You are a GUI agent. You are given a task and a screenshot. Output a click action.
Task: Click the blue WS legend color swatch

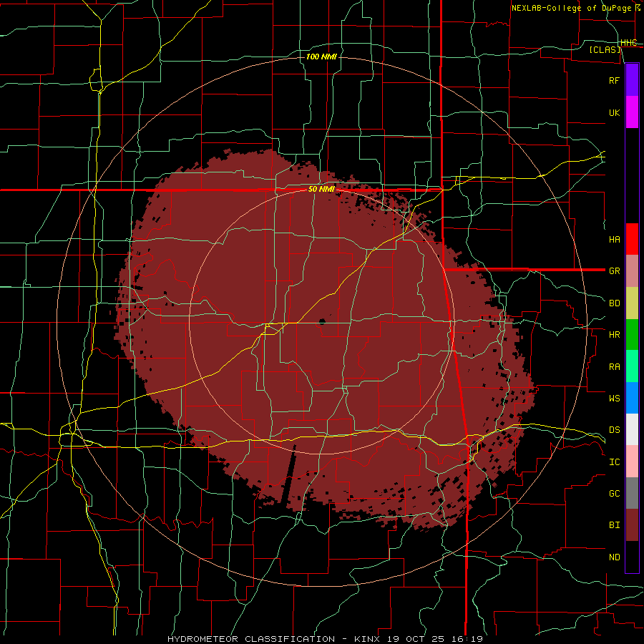[x=632, y=398]
